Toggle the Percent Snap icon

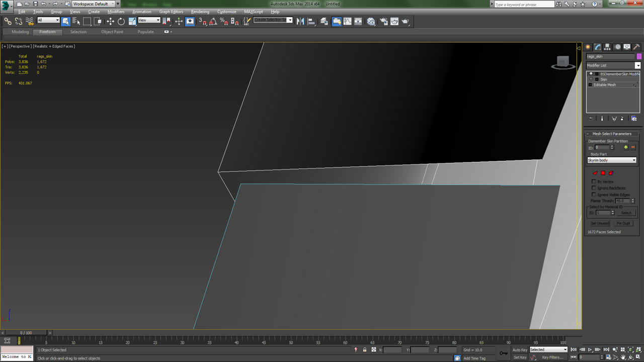[224, 21]
